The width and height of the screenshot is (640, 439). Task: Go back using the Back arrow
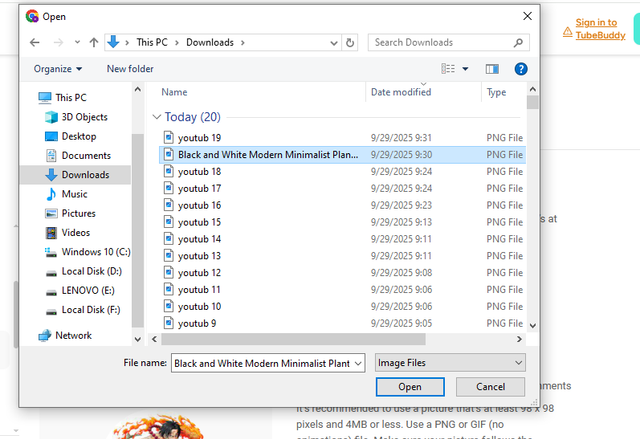coord(35,42)
